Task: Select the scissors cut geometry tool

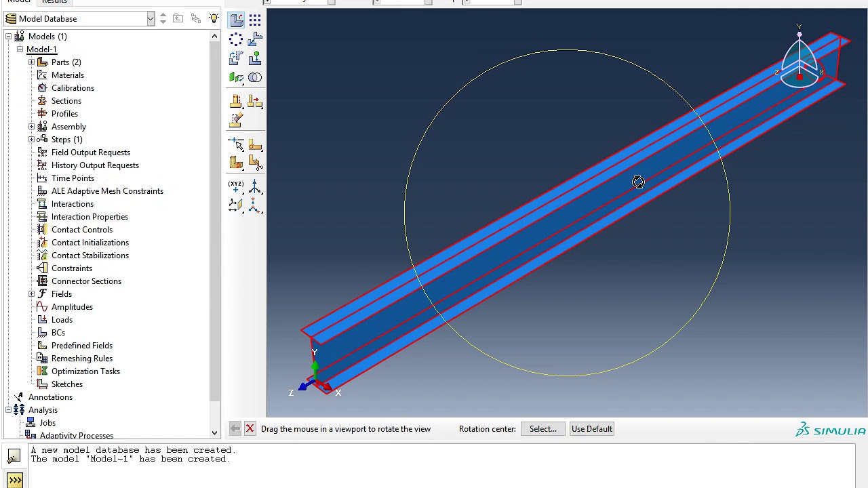Action: point(255,163)
